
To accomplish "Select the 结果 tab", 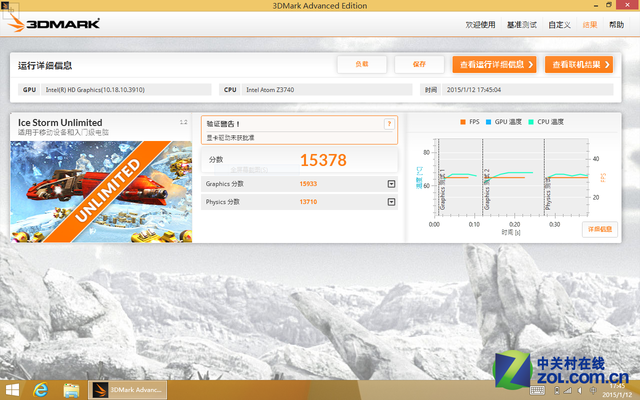I will click(x=590, y=25).
